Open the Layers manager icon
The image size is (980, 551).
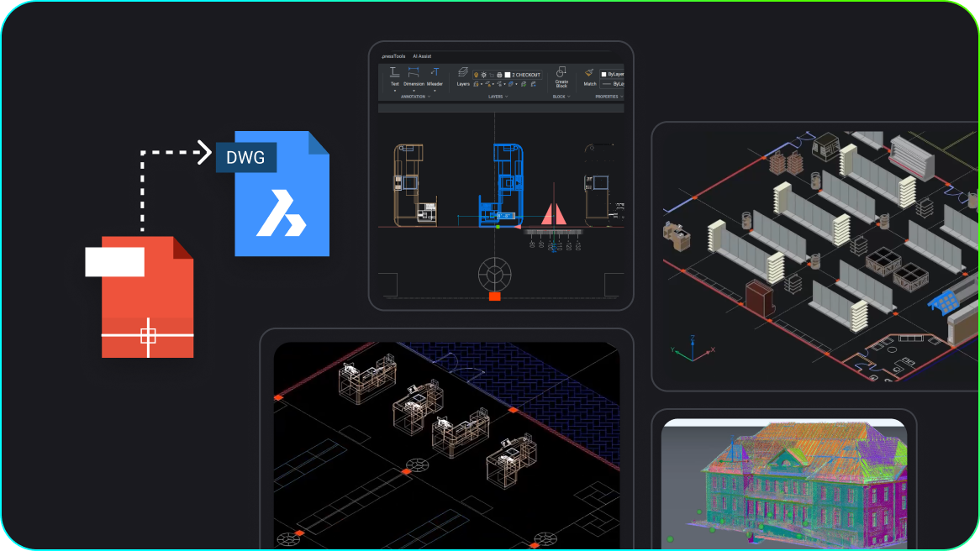pos(463,71)
